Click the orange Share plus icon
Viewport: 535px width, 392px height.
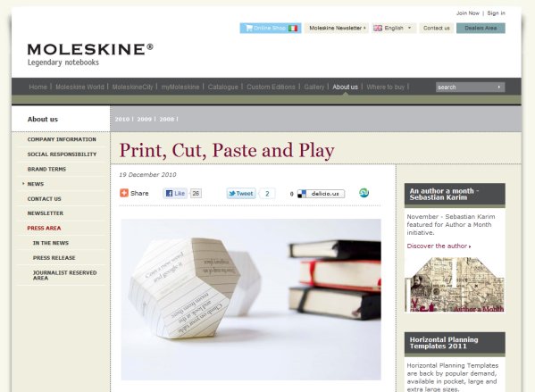124,193
